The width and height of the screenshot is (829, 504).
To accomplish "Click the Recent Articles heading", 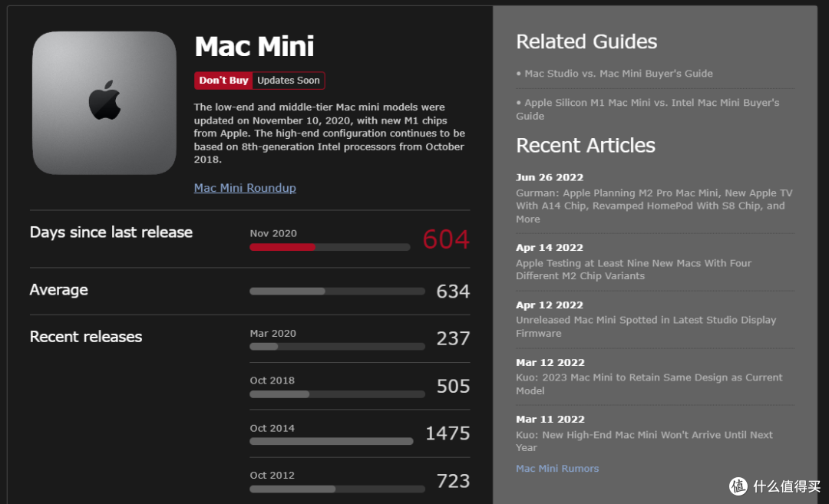I will (585, 145).
